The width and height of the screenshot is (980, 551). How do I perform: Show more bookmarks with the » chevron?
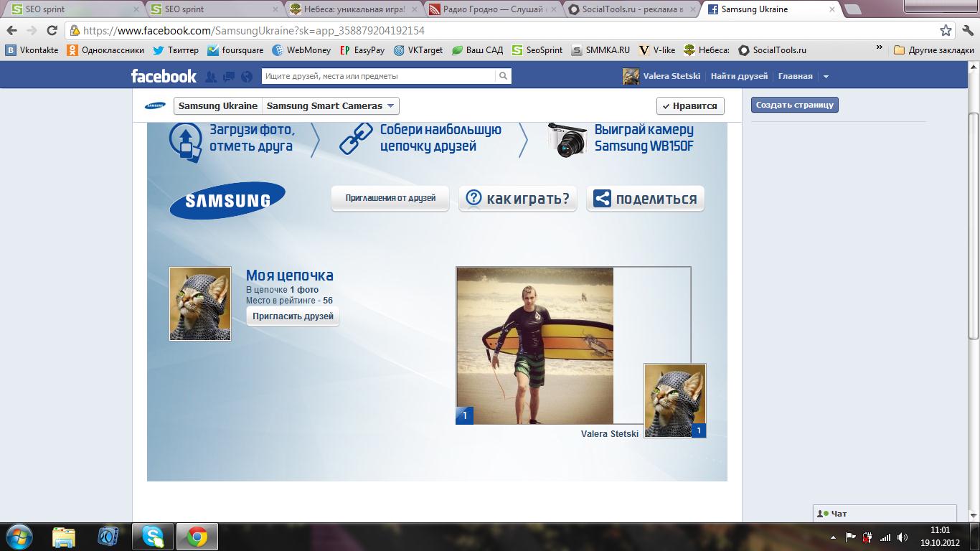pyautogui.click(x=880, y=49)
